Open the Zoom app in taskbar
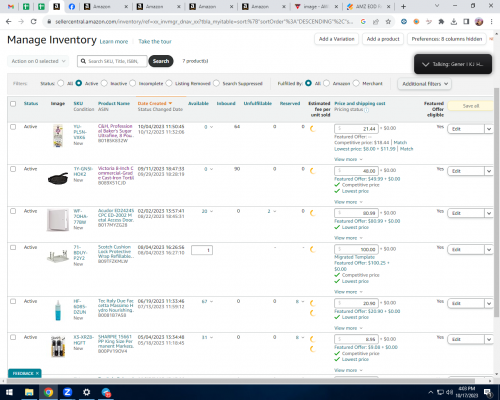Viewport: 500px width, 400px height. [x=68, y=392]
